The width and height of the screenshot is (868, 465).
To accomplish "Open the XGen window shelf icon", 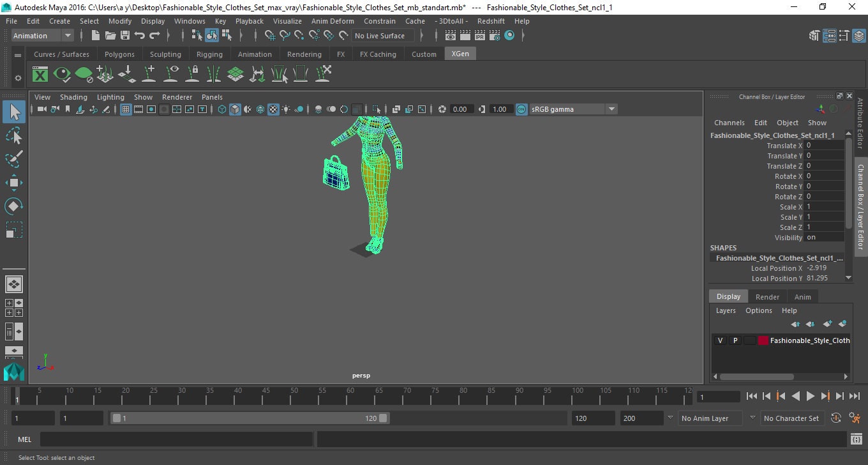I will [x=40, y=74].
